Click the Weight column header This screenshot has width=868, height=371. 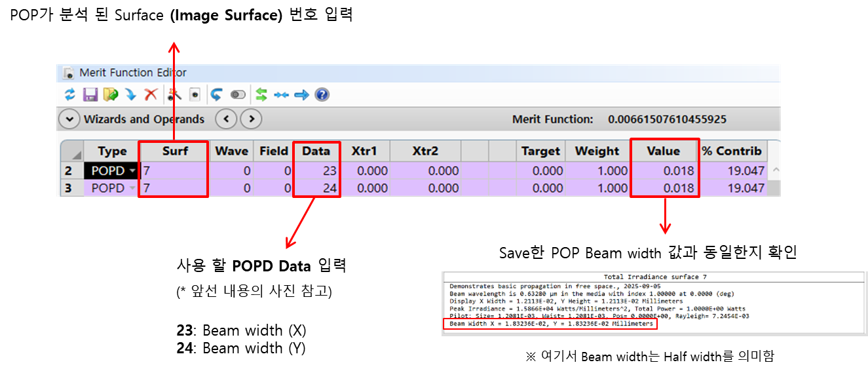click(597, 151)
